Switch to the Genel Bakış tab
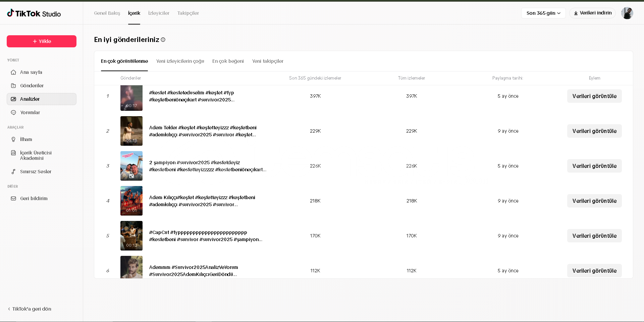This screenshot has height=322, width=644. [107, 13]
